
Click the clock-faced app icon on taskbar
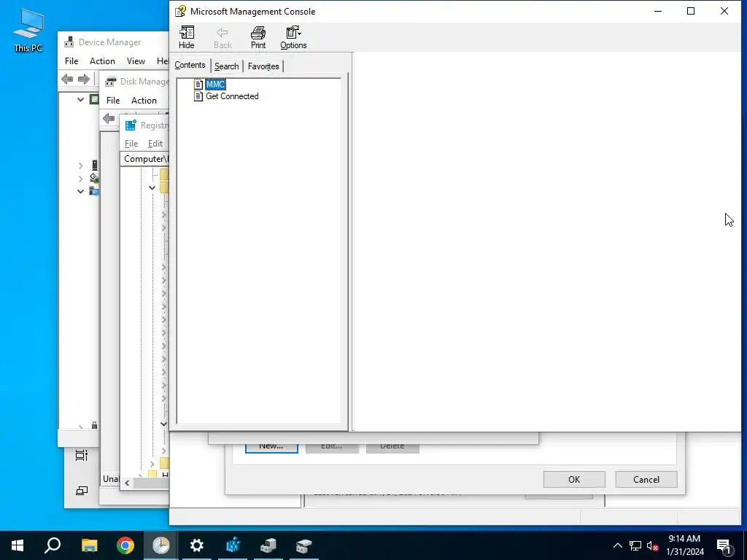point(161,545)
